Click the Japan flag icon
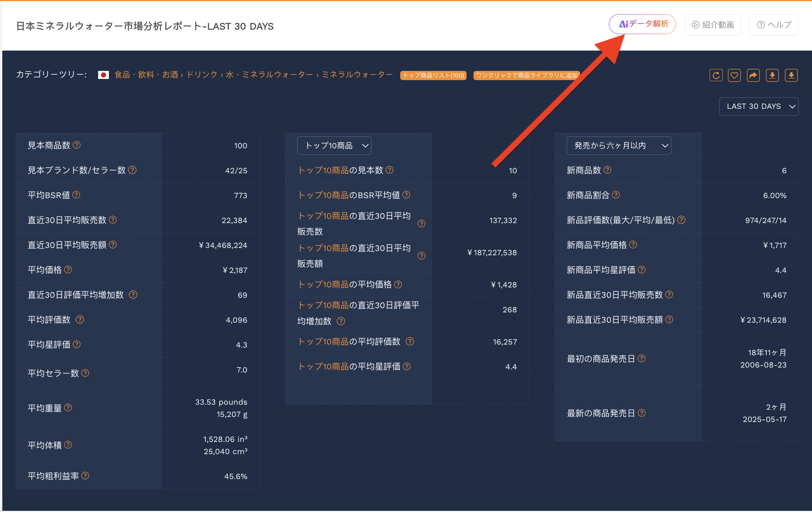The image size is (812, 512). coord(104,75)
